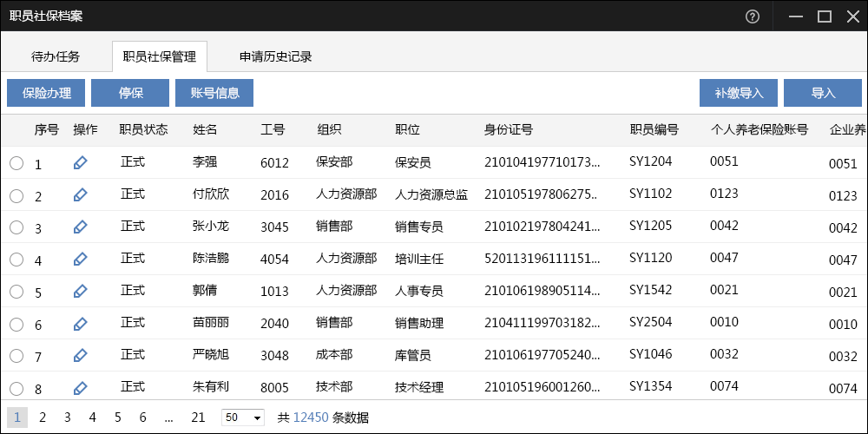This screenshot has height=434, width=868.
Task: Click the edit pencil for 郭倩
Action: point(80,292)
